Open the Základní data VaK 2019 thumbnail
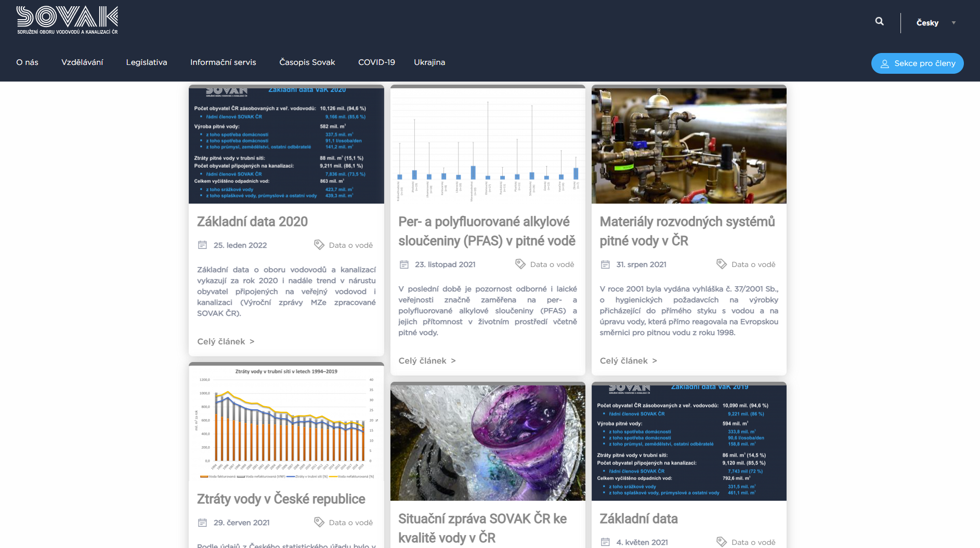The height and width of the screenshot is (548, 980). pyautogui.click(x=689, y=443)
